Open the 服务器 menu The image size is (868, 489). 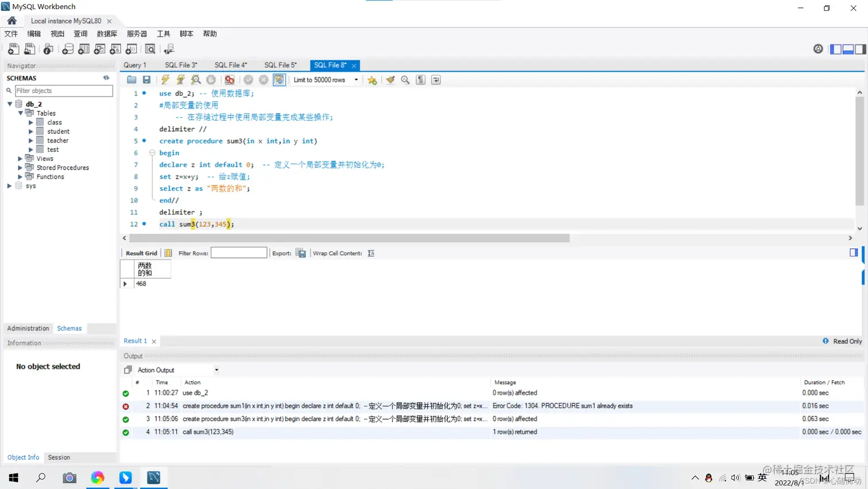(137, 34)
